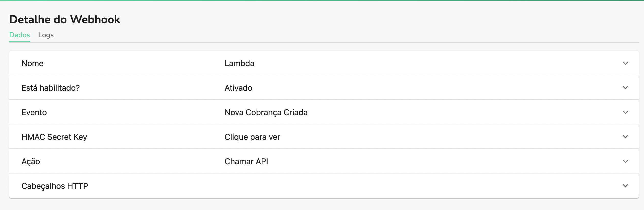Viewport: 644px width, 210px height.
Task: Click the Cabeçalhos HTTP label text
Action: click(55, 186)
